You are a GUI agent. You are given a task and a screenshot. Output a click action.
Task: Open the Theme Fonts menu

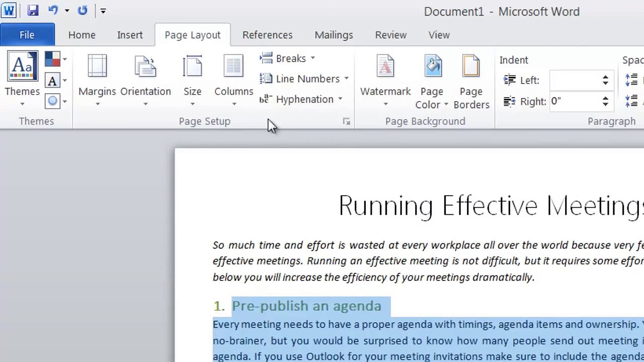(56, 80)
